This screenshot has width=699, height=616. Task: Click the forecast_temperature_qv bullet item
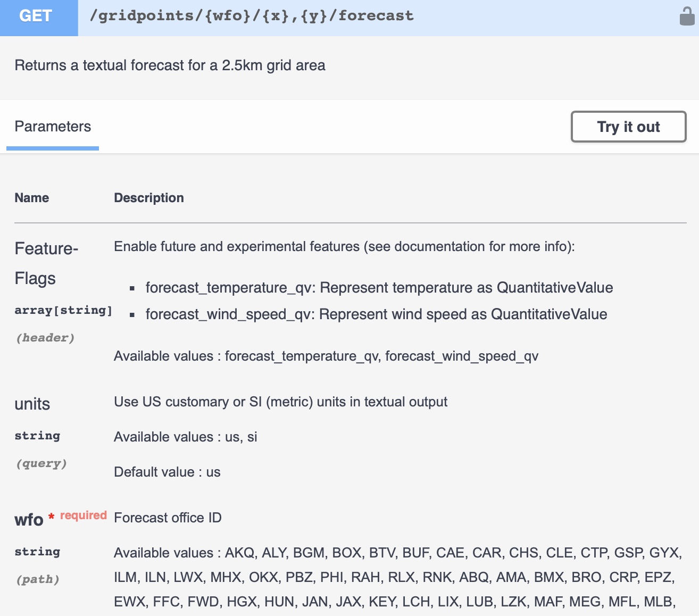click(379, 288)
